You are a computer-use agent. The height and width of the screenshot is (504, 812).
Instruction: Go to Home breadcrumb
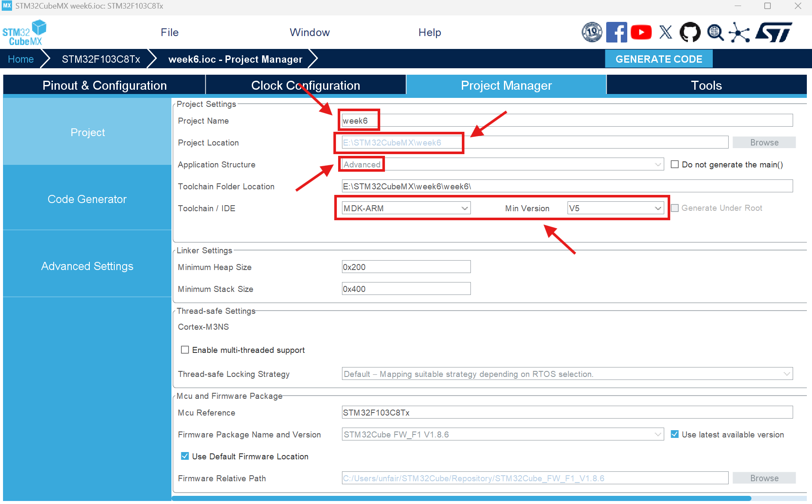click(x=21, y=59)
